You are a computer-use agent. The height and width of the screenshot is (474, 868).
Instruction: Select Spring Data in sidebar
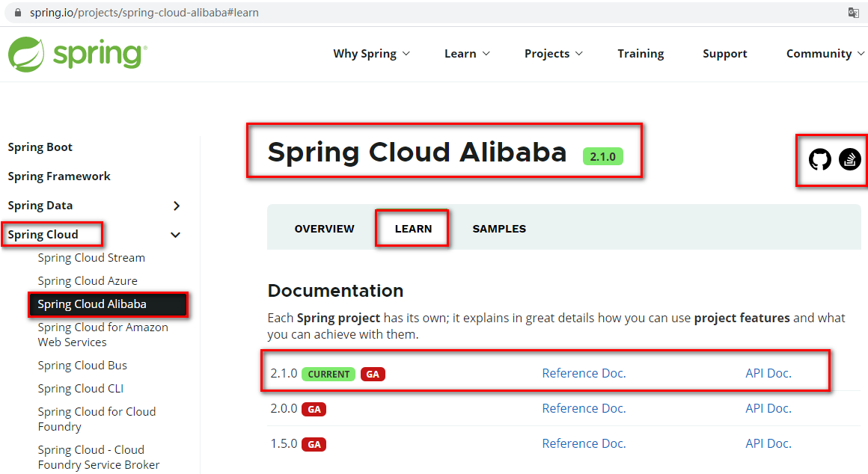40,206
